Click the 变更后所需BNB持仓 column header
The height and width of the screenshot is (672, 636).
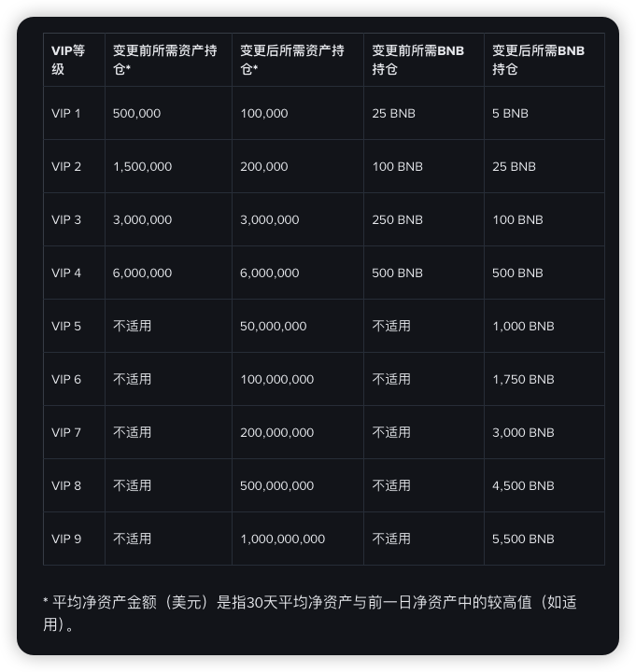(x=538, y=60)
